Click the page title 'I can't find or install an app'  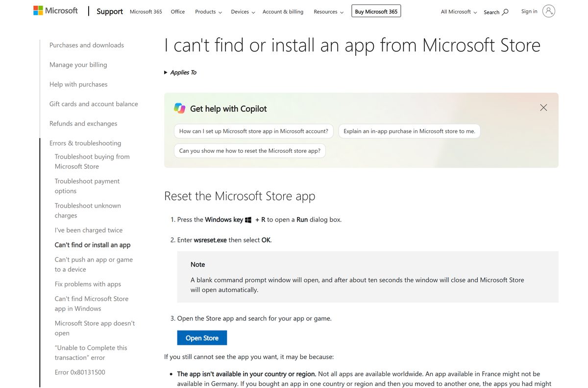[352, 45]
